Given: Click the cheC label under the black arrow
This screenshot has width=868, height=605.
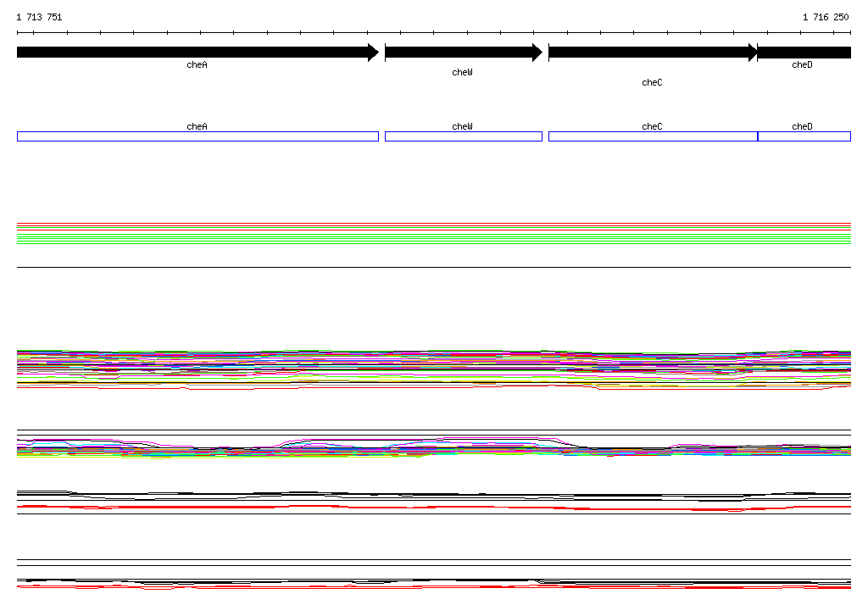Looking at the screenshot, I should click(652, 82).
